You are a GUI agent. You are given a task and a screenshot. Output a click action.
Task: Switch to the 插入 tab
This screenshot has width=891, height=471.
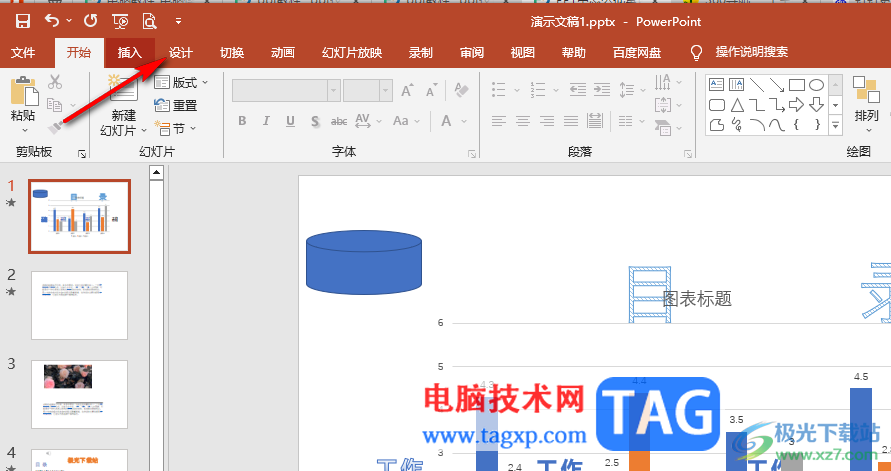130,53
